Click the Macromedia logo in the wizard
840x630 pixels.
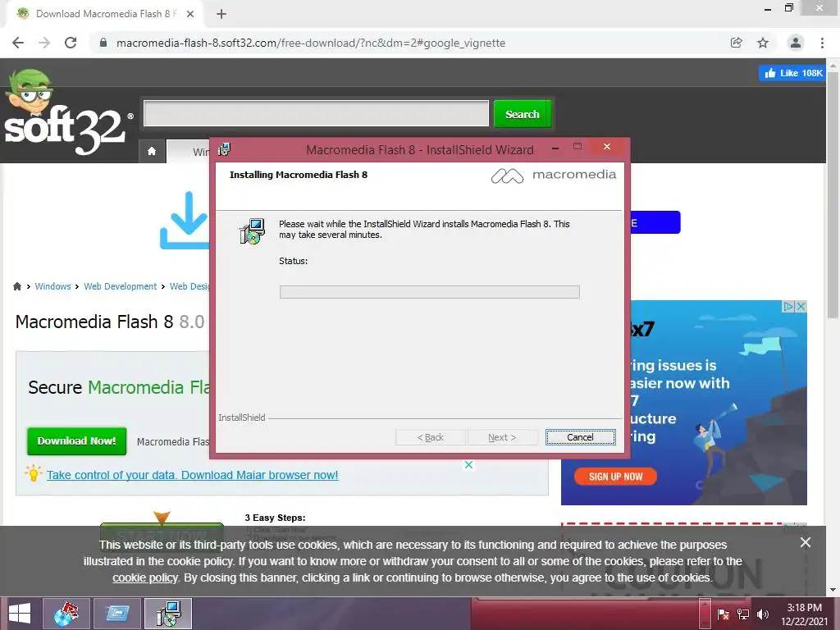554,176
